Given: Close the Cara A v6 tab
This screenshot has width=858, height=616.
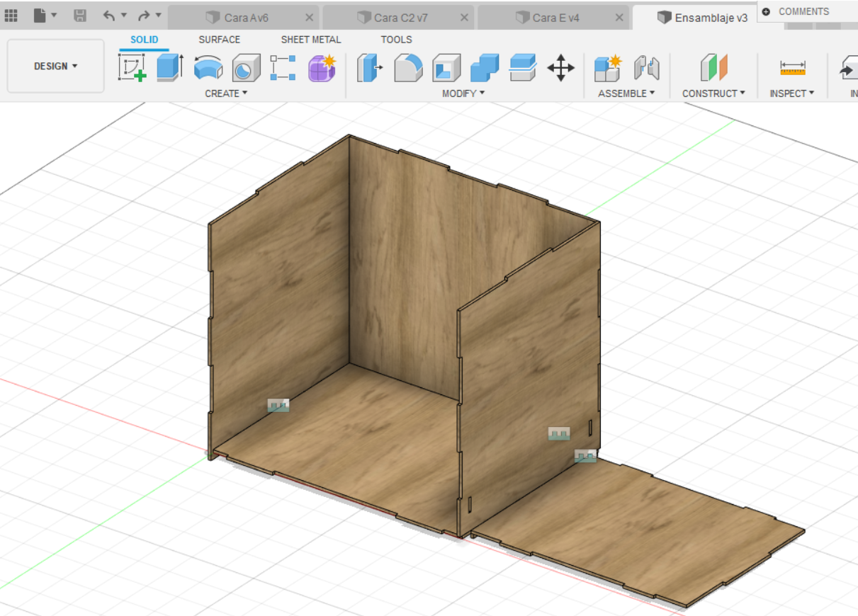Looking at the screenshot, I should click(310, 18).
